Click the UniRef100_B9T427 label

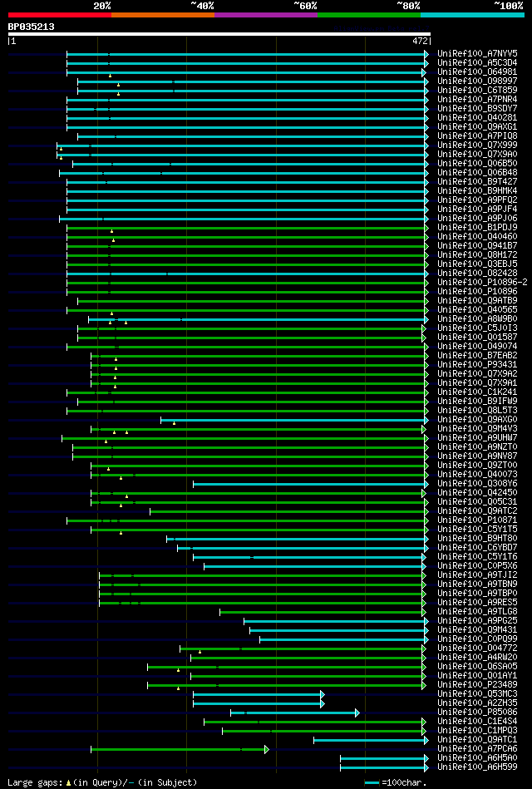pos(477,181)
